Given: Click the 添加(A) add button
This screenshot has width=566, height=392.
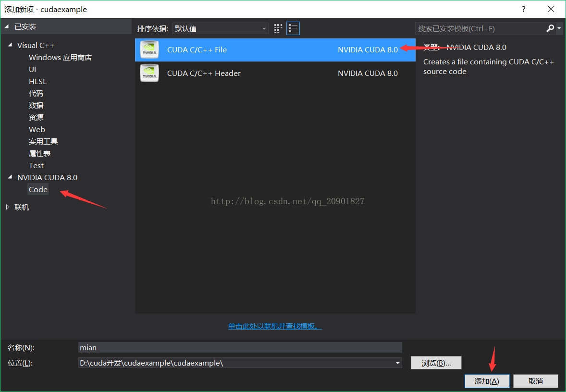Looking at the screenshot, I should [x=487, y=381].
